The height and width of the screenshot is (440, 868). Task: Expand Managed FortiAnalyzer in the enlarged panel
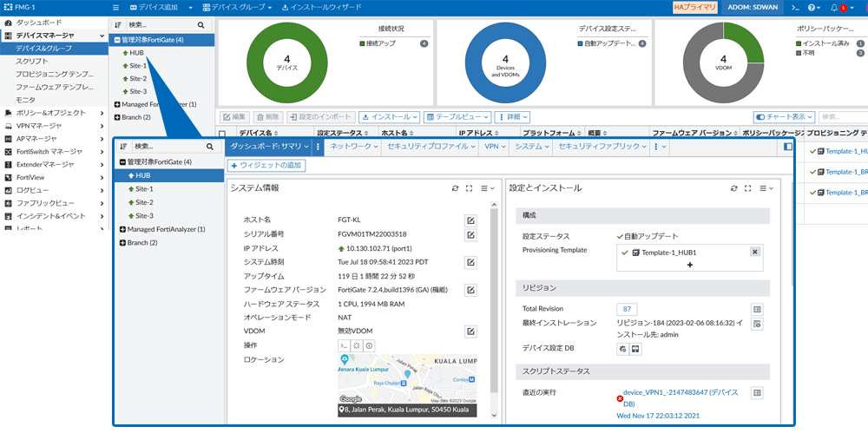click(123, 229)
